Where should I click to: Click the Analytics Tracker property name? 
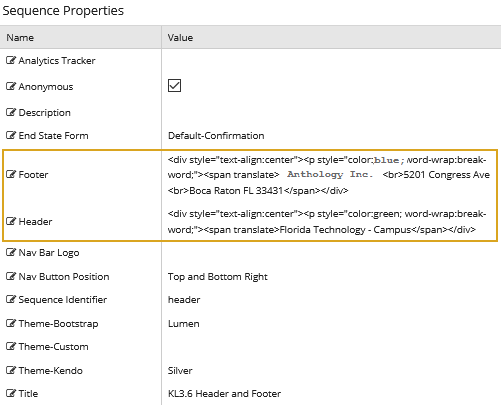tap(57, 61)
